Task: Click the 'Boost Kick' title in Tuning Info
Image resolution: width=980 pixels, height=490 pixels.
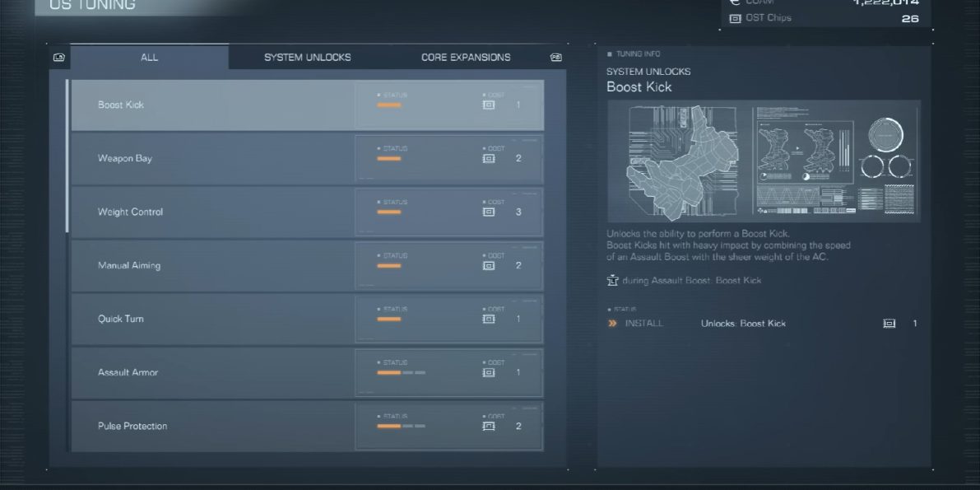Action: (639, 87)
